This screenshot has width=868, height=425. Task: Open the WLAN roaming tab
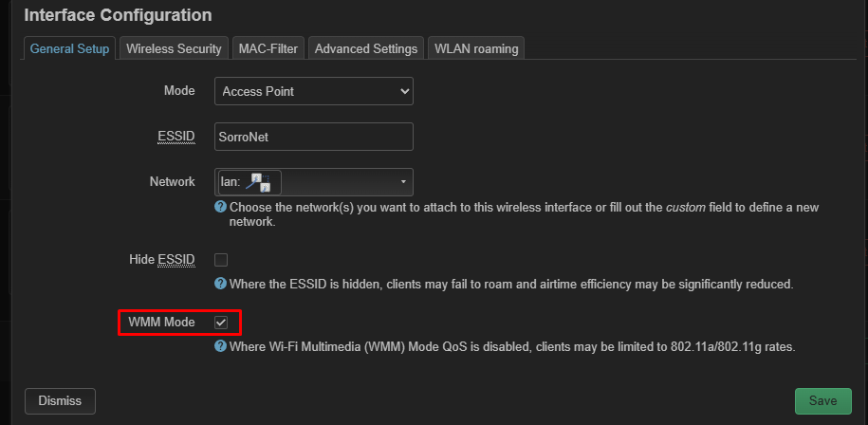(x=476, y=48)
